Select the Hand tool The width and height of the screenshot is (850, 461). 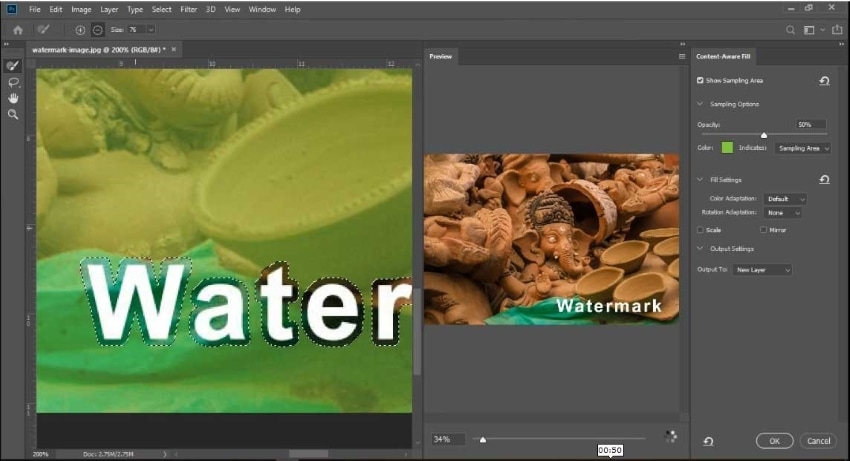click(x=13, y=98)
